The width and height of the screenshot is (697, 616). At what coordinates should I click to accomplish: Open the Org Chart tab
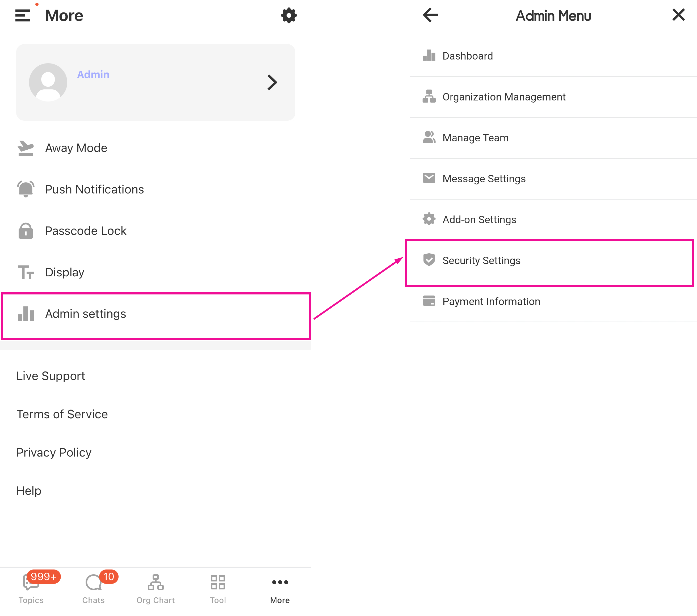click(x=156, y=587)
